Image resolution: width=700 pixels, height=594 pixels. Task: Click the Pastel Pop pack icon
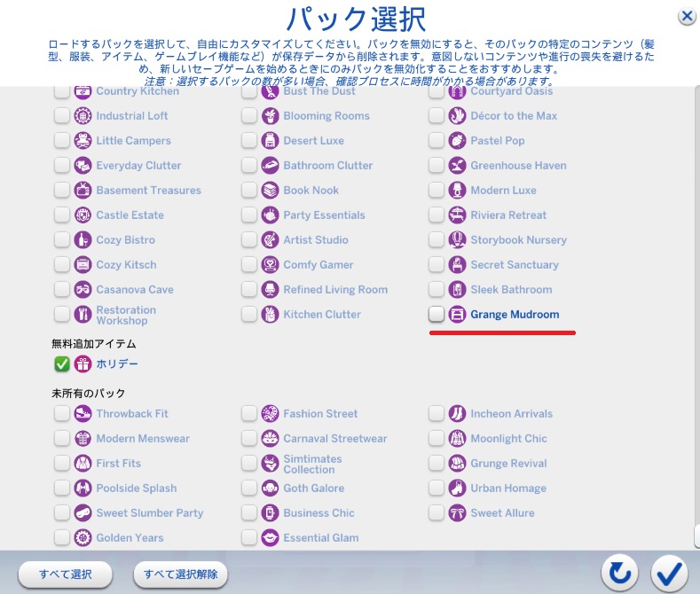click(457, 140)
